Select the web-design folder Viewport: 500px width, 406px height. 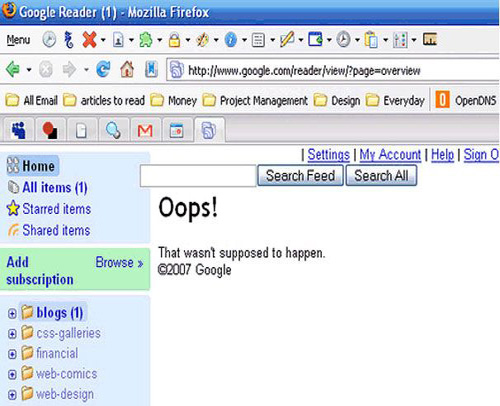[58, 394]
